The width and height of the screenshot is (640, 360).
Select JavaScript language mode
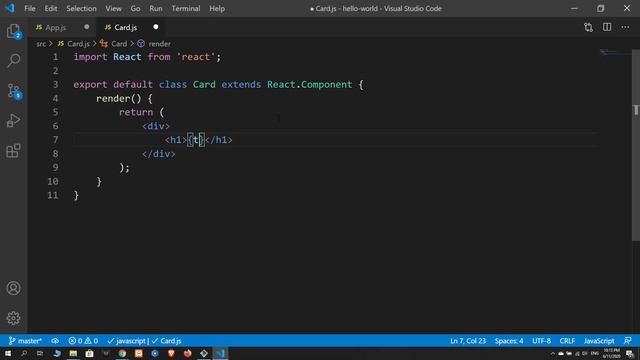pyautogui.click(x=599, y=341)
